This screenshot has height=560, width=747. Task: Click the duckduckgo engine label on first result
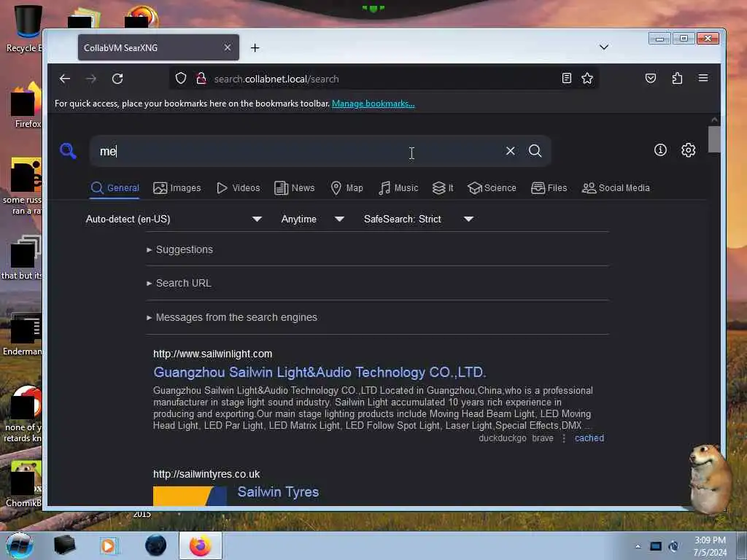pyautogui.click(x=502, y=438)
